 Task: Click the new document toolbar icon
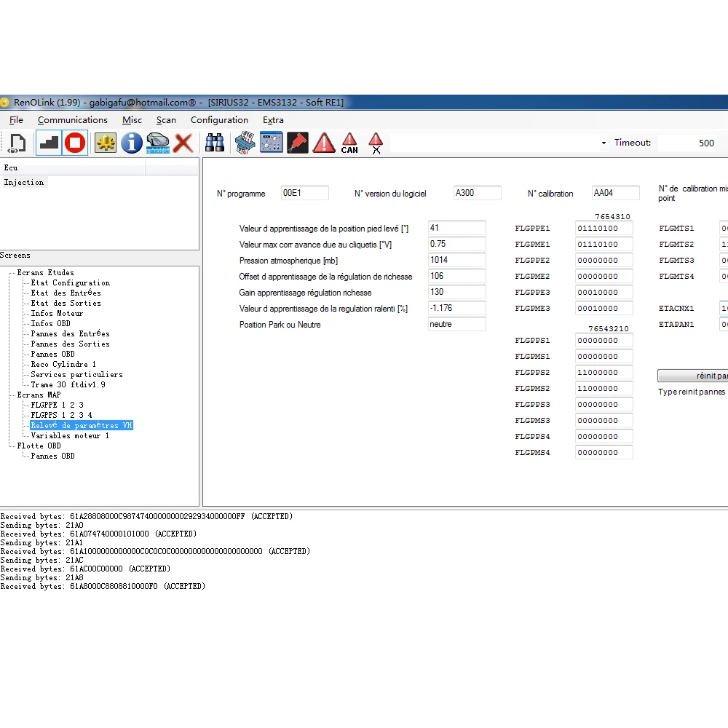[x=17, y=143]
